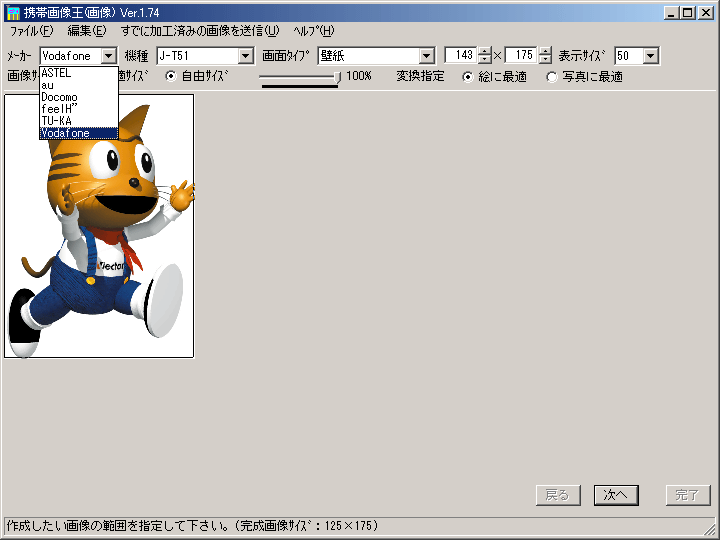The height and width of the screenshot is (540, 720).
Task: Open the 機種 J-T51 dropdown
Action: (x=246, y=56)
